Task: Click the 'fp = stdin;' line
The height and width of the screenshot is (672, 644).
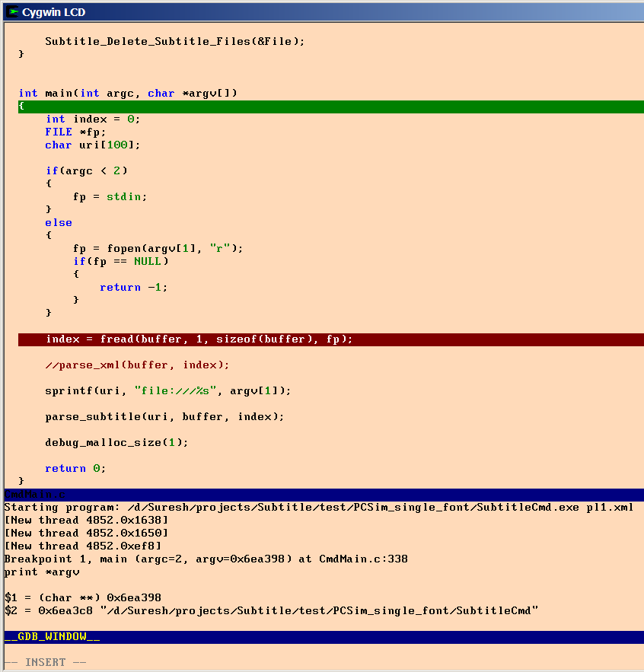Action: pyautogui.click(x=110, y=196)
